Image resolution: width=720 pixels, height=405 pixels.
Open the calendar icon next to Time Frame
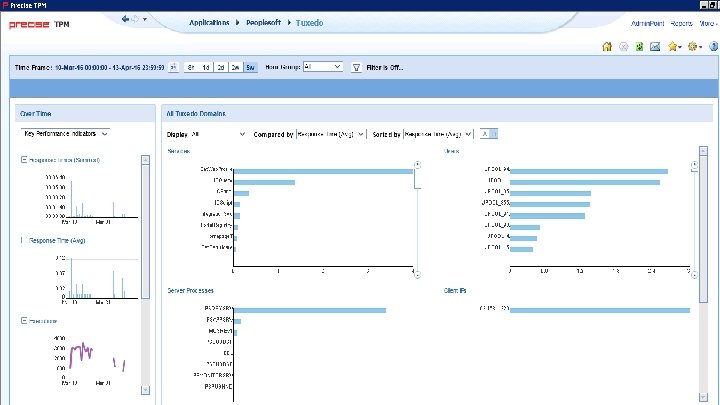point(173,67)
